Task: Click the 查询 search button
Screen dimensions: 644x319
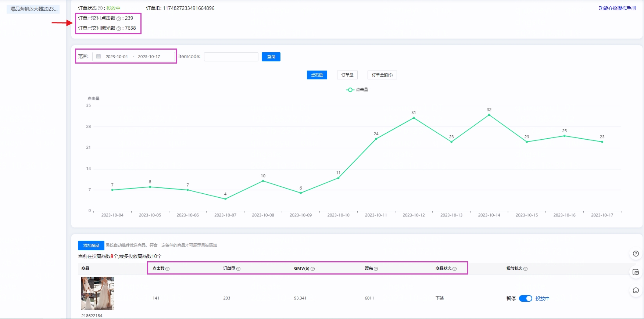Action: [271, 57]
